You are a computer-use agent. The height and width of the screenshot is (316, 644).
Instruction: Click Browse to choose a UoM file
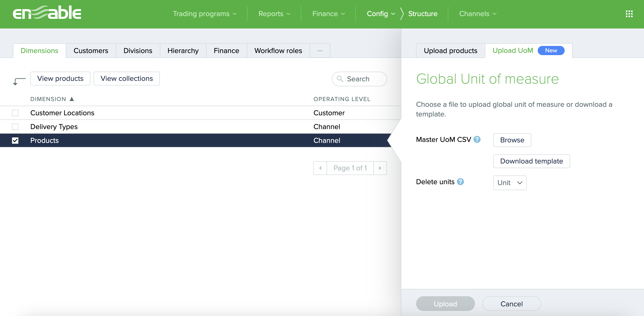[512, 140]
